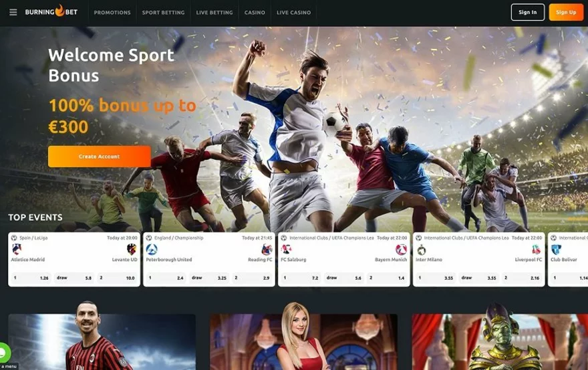Click the Create Account button

point(99,157)
